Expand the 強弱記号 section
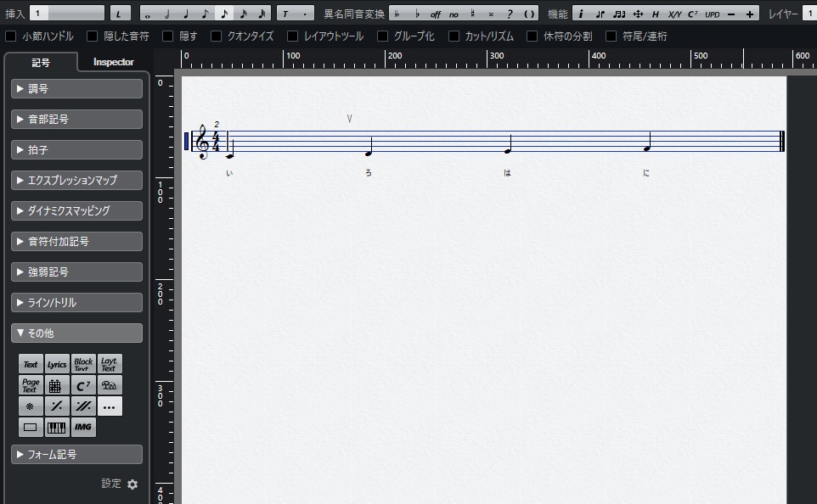This screenshot has height=504, width=817. pyautogui.click(x=76, y=272)
